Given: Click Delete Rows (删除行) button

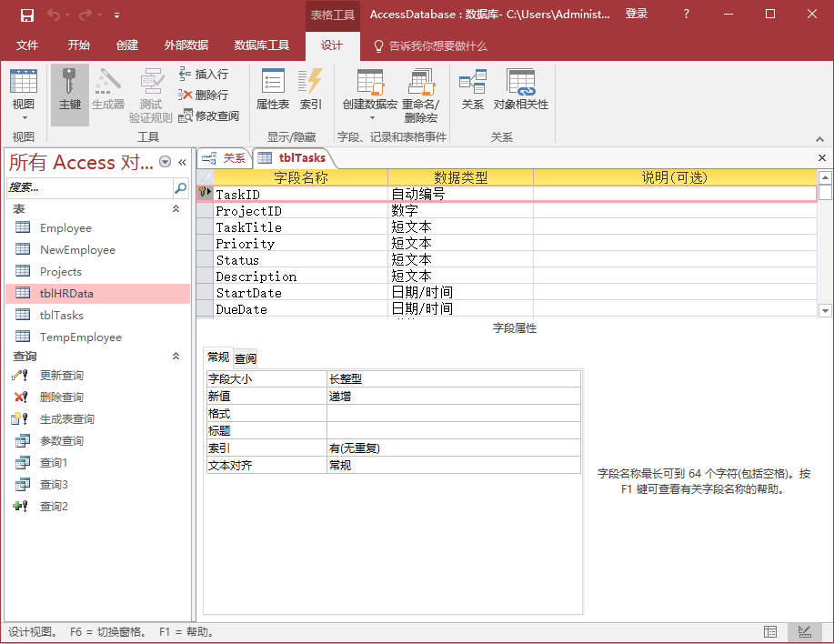Looking at the screenshot, I should 204,95.
